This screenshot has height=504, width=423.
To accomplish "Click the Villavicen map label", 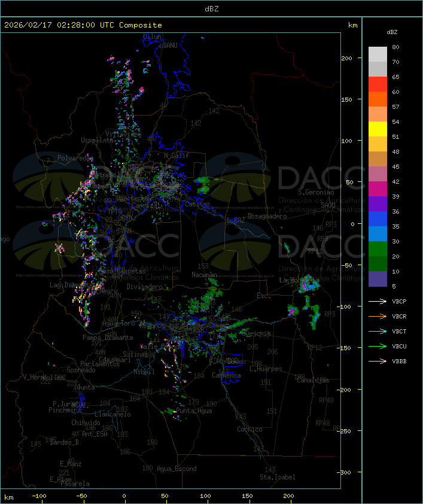I will pyautogui.click(x=123, y=134).
